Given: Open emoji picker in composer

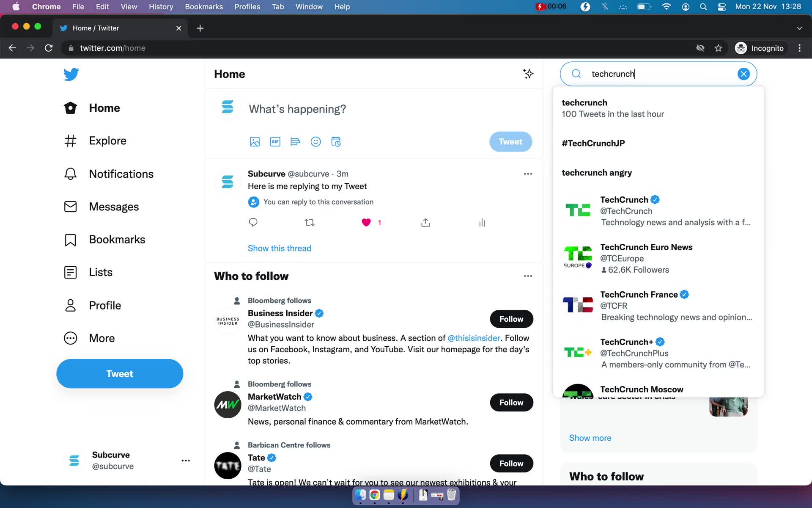Looking at the screenshot, I should coord(315,142).
